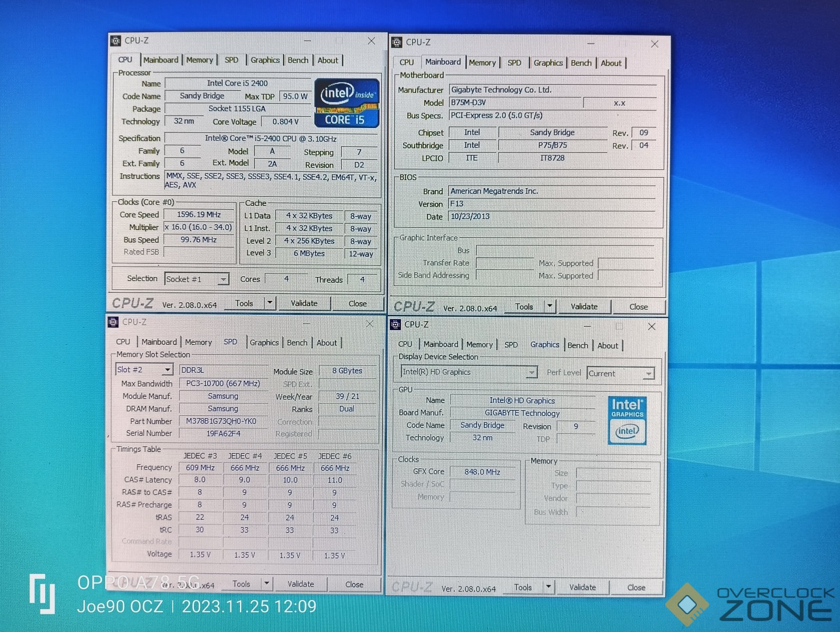Image resolution: width=840 pixels, height=632 pixels.
Task: Click the CPU-Z icon in the top-left window's title bar
Action: (x=115, y=41)
